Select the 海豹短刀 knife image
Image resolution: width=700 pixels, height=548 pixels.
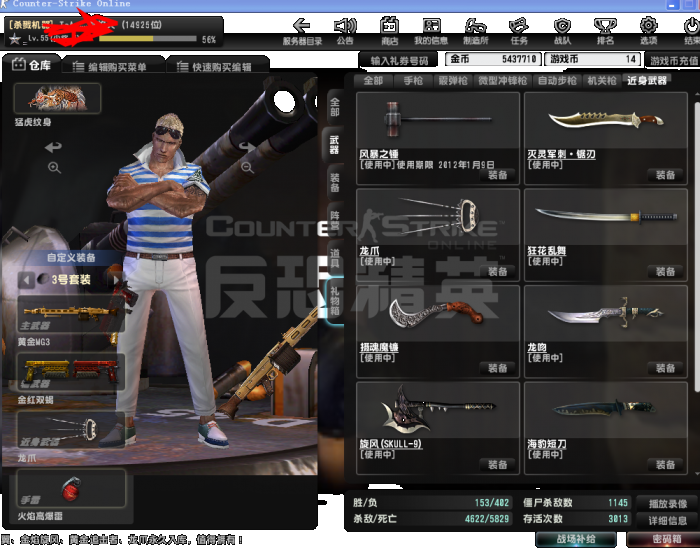click(x=605, y=410)
